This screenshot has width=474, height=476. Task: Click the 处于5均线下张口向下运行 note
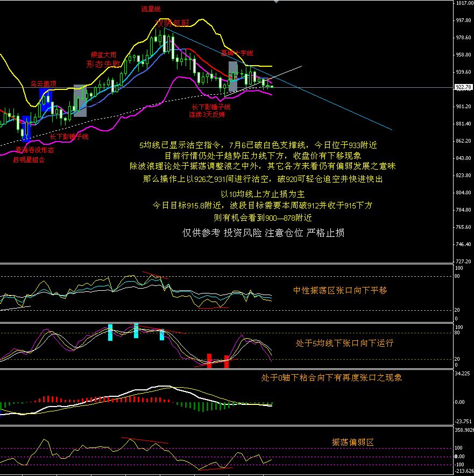[x=344, y=343]
